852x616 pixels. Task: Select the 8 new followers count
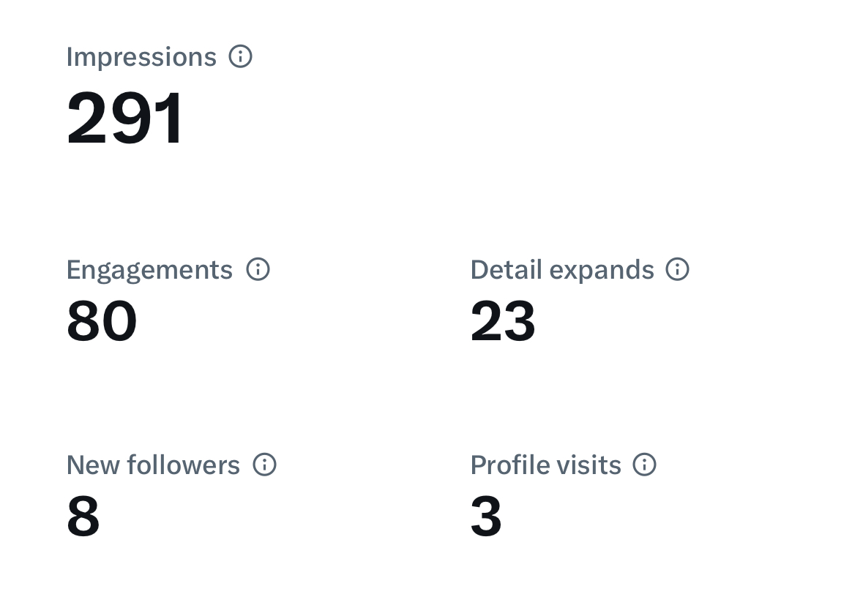(83, 516)
